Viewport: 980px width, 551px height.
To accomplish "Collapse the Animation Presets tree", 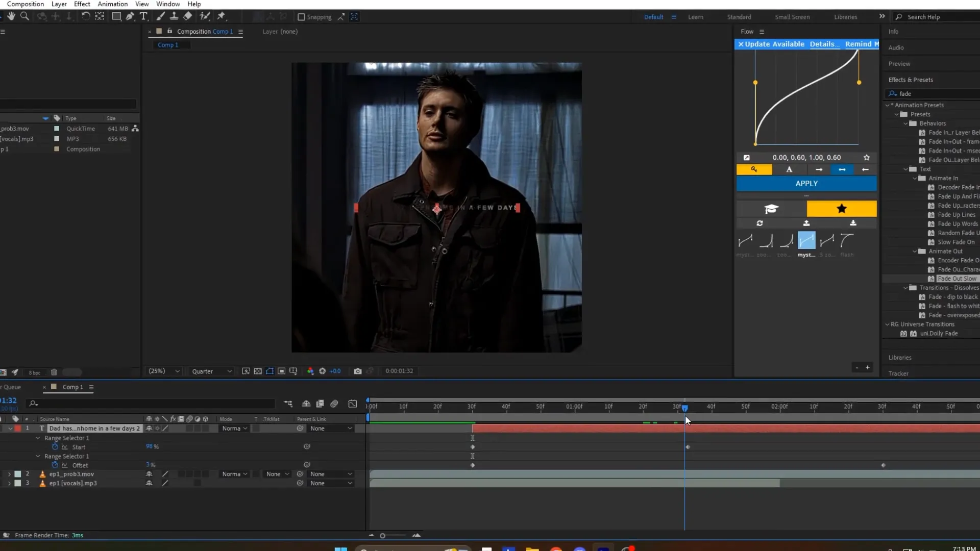I will tap(887, 105).
